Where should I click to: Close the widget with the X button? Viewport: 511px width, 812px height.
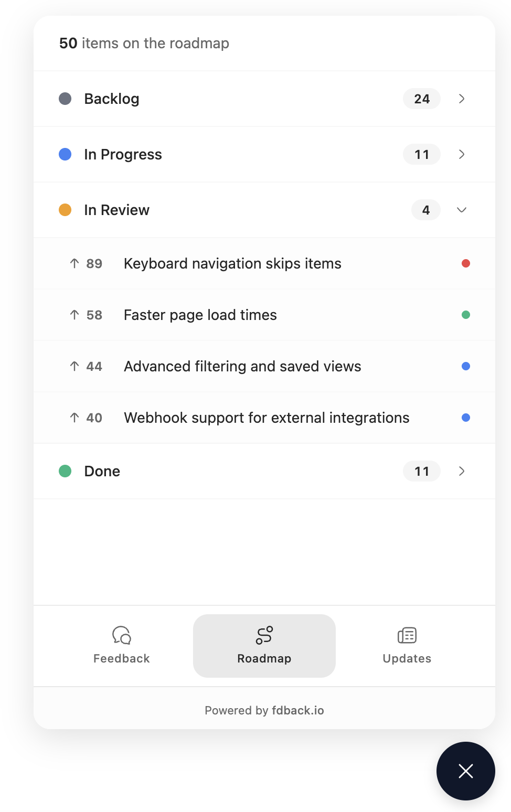465,771
